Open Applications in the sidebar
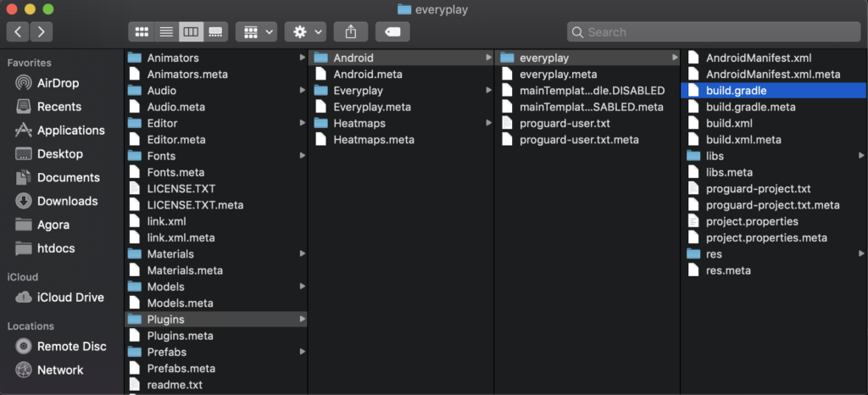 click(60, 131)
